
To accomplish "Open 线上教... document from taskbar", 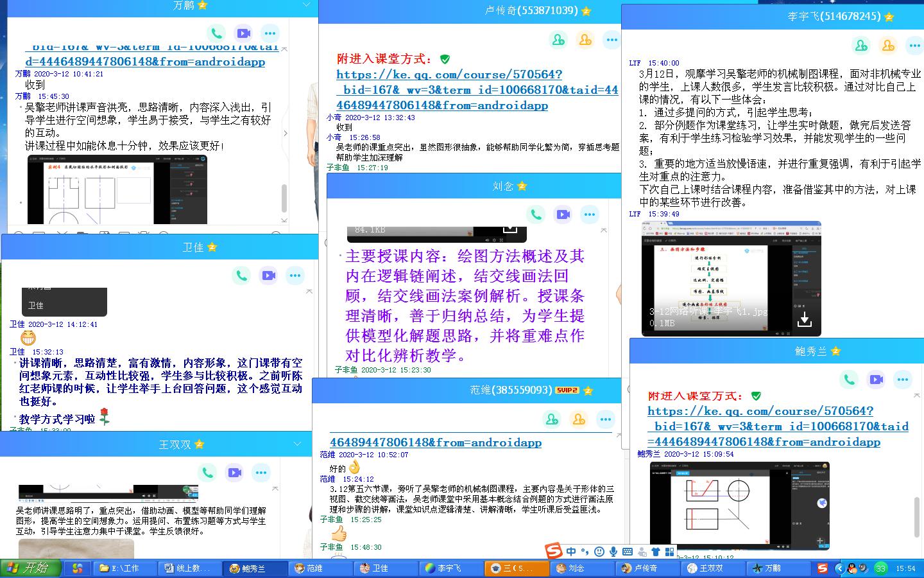I will [190, 568].
